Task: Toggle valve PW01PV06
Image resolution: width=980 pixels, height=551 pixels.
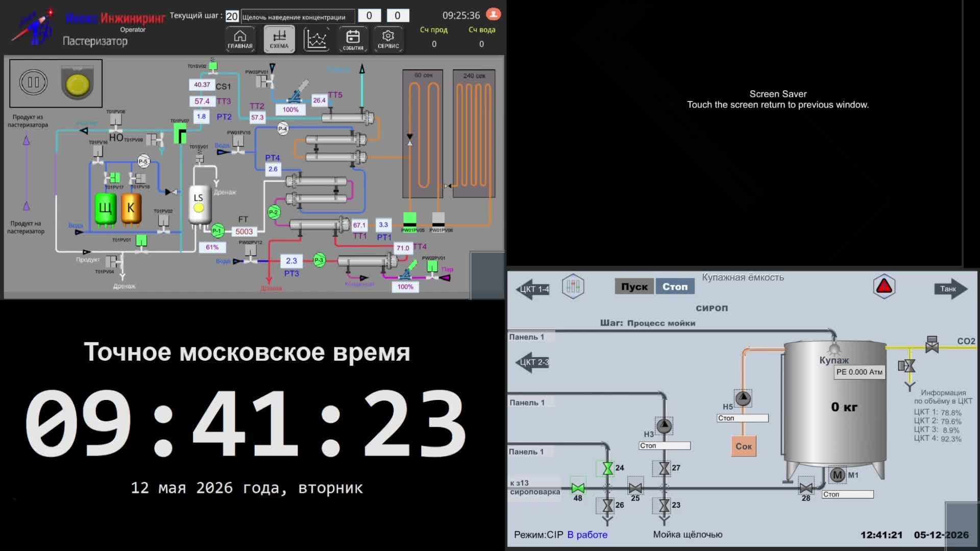Action: click(438, 220)
